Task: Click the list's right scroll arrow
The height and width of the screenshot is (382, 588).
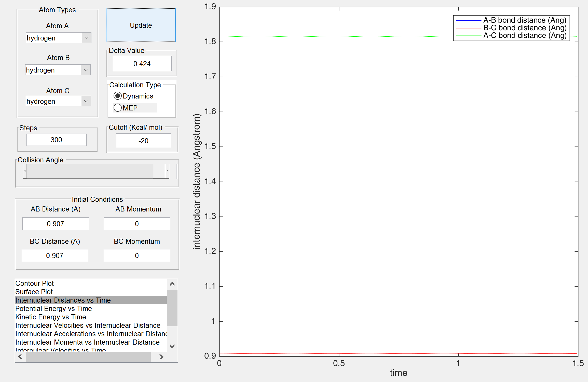Action: 161,357
